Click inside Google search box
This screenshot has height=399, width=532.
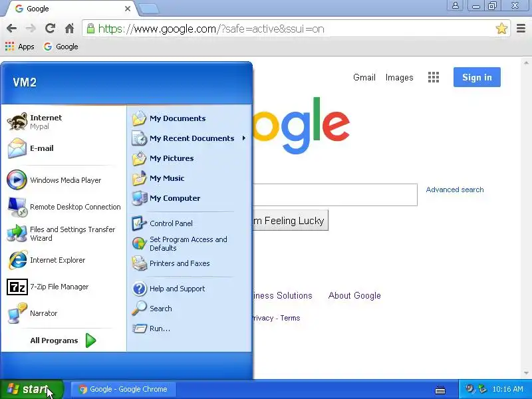click(335, 195)
